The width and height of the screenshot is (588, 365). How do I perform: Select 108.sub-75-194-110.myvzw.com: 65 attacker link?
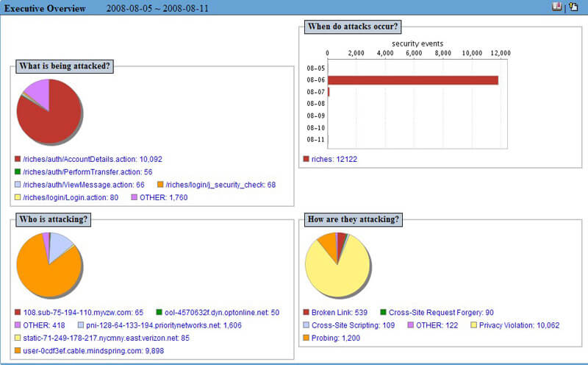83,313
